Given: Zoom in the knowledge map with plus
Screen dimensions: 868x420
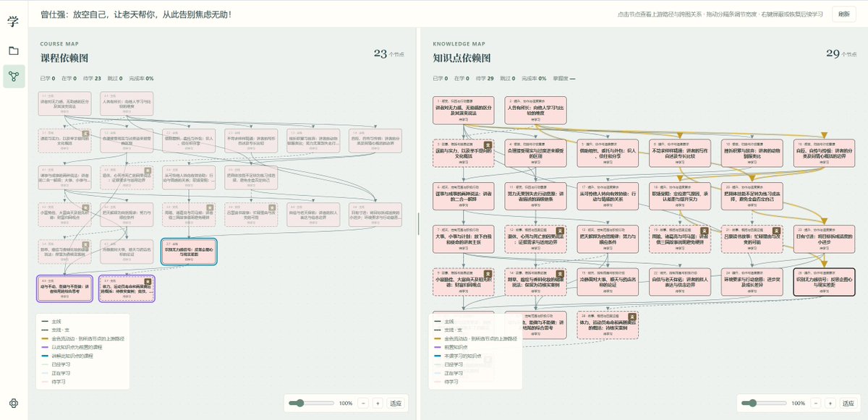Looking at the screenshot, I should (831, 403).
